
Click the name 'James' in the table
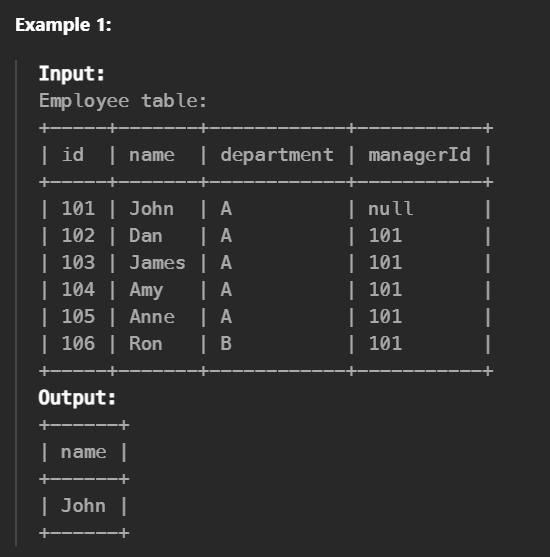click(x=157, y=263)
